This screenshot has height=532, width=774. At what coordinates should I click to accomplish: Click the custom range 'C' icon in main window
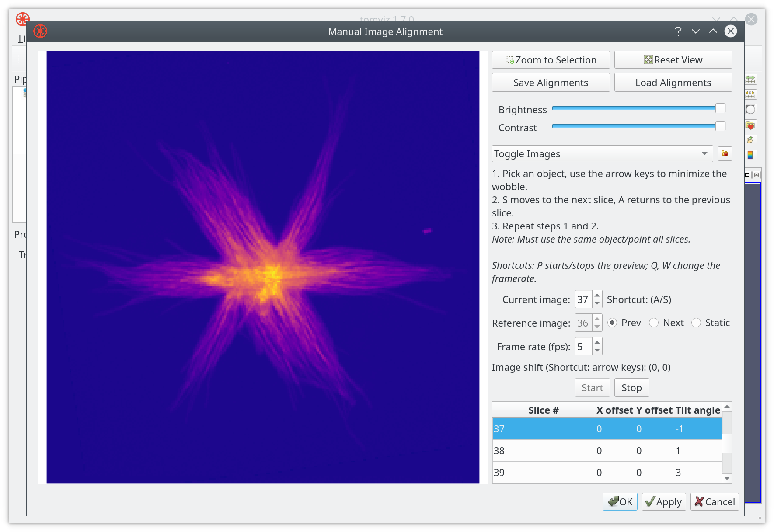(750, 94)
